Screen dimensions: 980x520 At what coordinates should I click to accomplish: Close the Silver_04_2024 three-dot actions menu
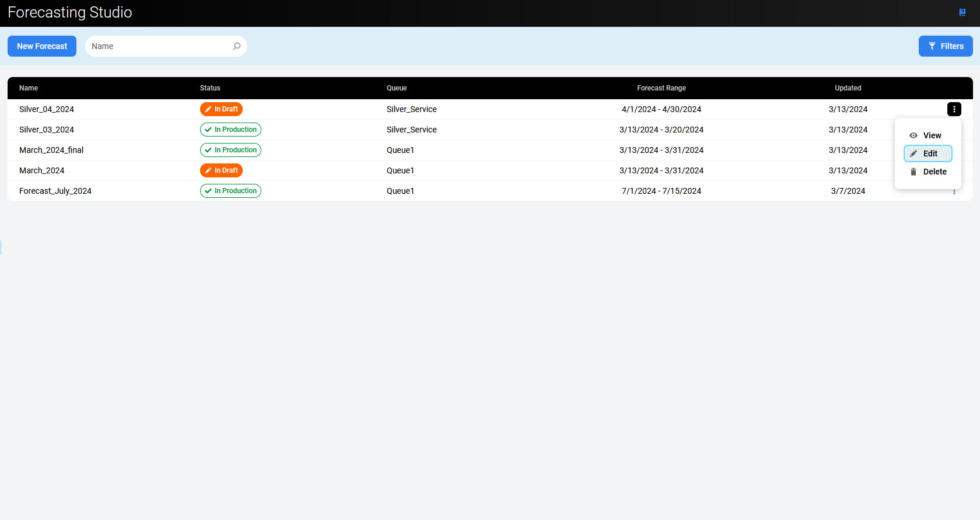pyautogui.click(x=954, y=109)
